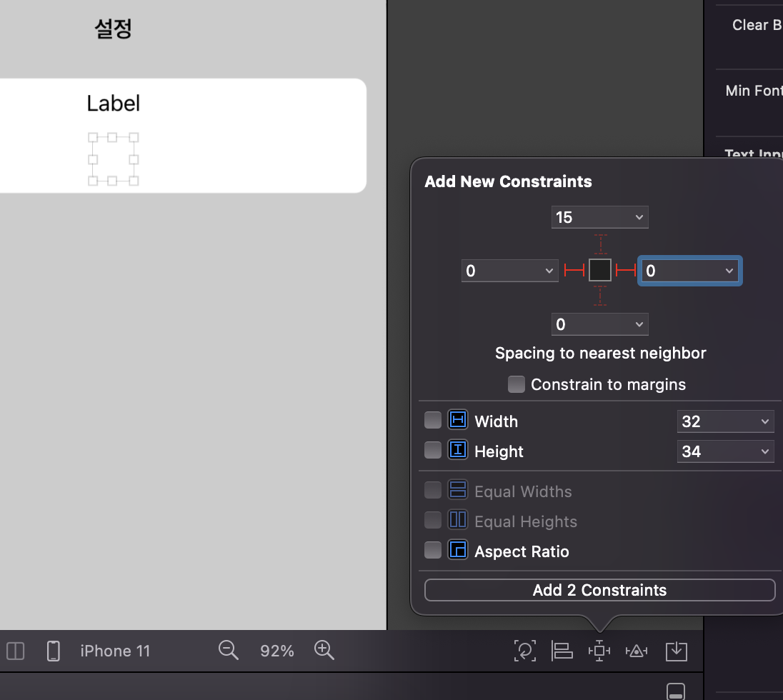Image resolution: width=783 pixels, height=700 pixels.
Task: Click the 설정 navigation title
Action: (114, 29)
